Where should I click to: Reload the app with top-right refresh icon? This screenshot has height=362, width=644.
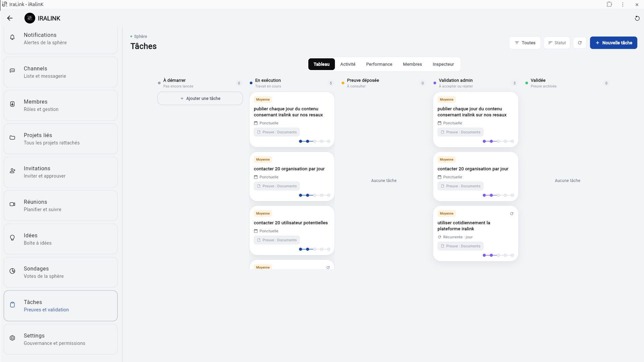pos(637,18)
